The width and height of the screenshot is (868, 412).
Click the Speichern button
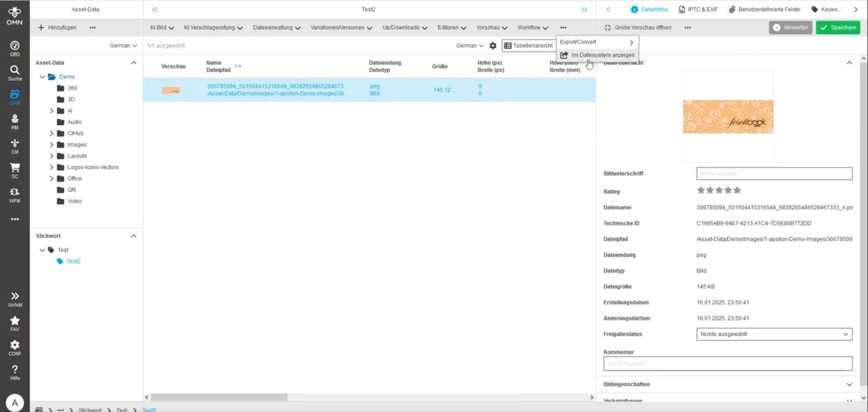click(838, 28)
